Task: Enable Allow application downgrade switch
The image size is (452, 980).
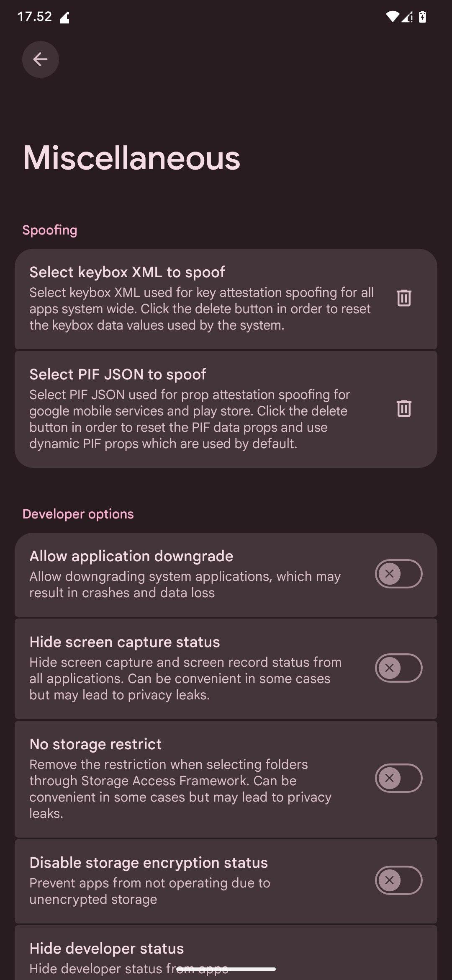Action: pos(398,574)
